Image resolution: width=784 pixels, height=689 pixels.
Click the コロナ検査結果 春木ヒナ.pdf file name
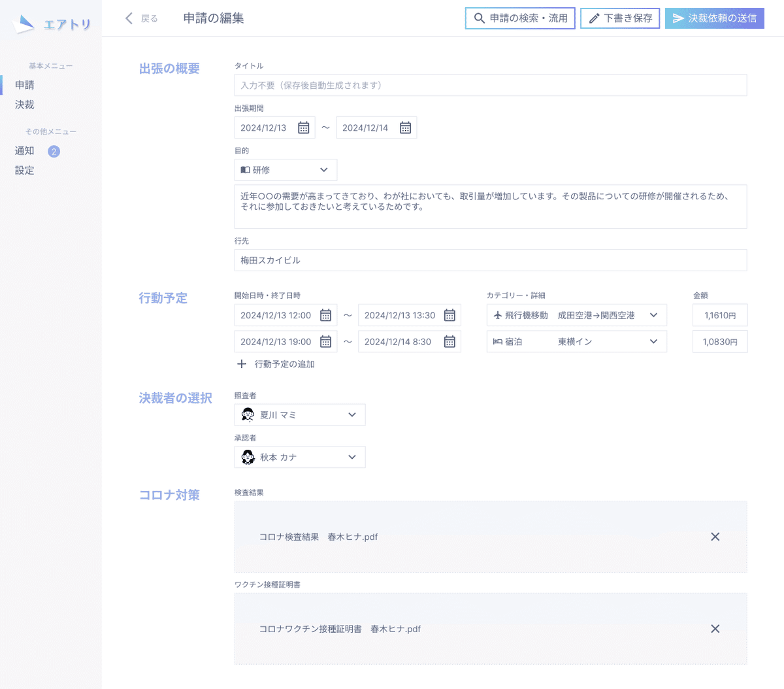[x=319, y=537]
